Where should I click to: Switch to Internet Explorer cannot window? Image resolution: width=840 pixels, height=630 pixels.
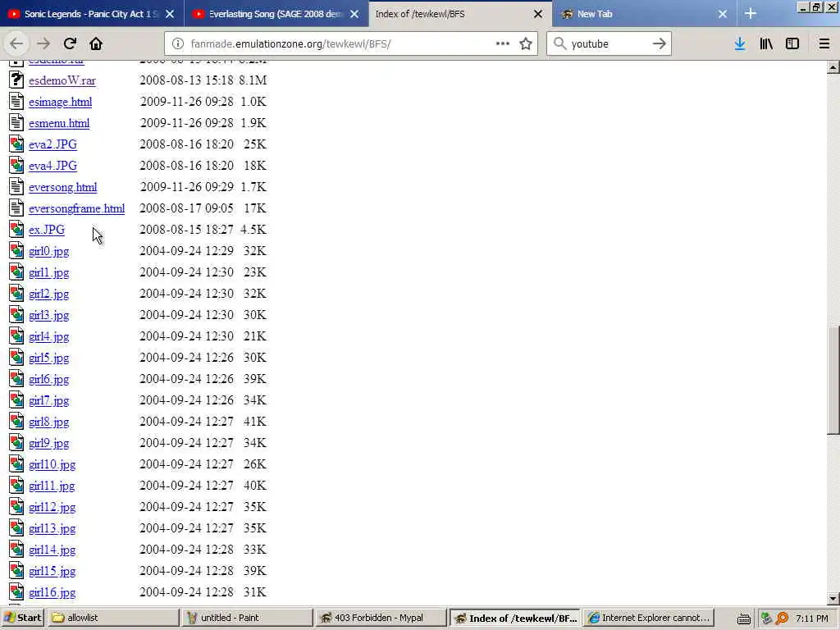click(649, 618)
